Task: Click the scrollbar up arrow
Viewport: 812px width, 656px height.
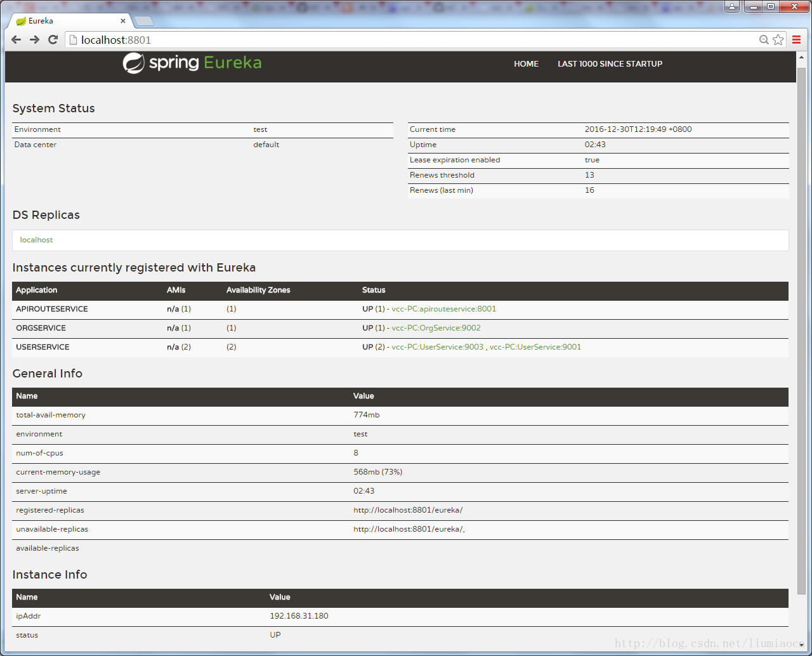Action: point(801,56)
